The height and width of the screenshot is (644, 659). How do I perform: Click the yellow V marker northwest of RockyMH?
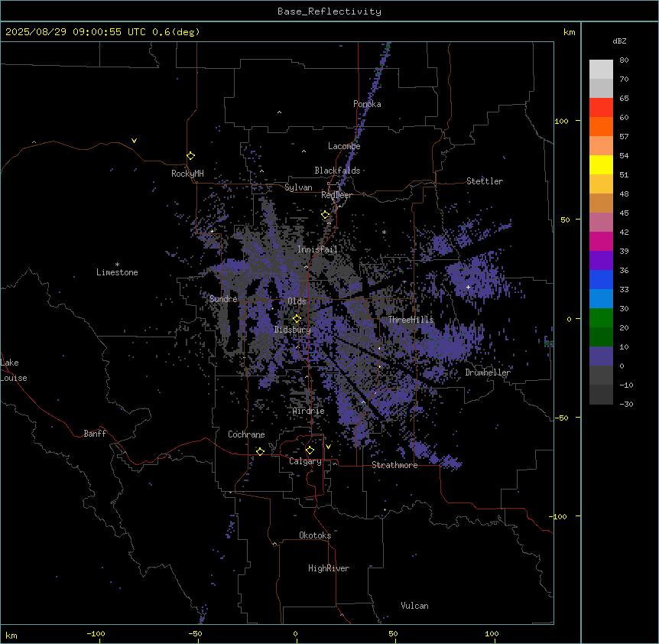[134, 141]
